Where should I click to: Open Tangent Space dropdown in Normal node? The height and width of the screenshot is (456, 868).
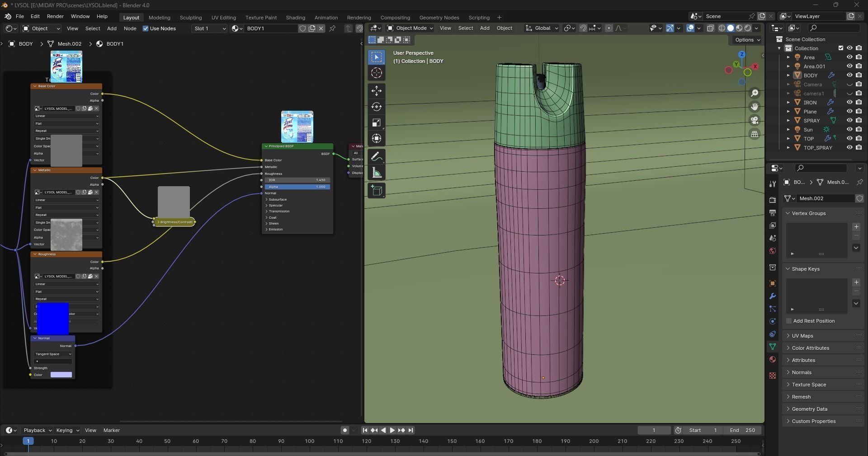pyautogui.click(x=53, y=354)
